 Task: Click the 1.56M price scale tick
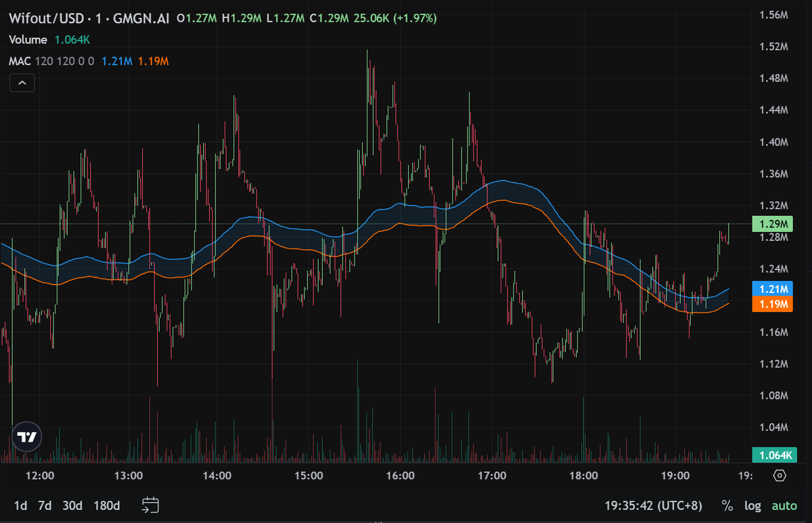(x=774, y=15)
